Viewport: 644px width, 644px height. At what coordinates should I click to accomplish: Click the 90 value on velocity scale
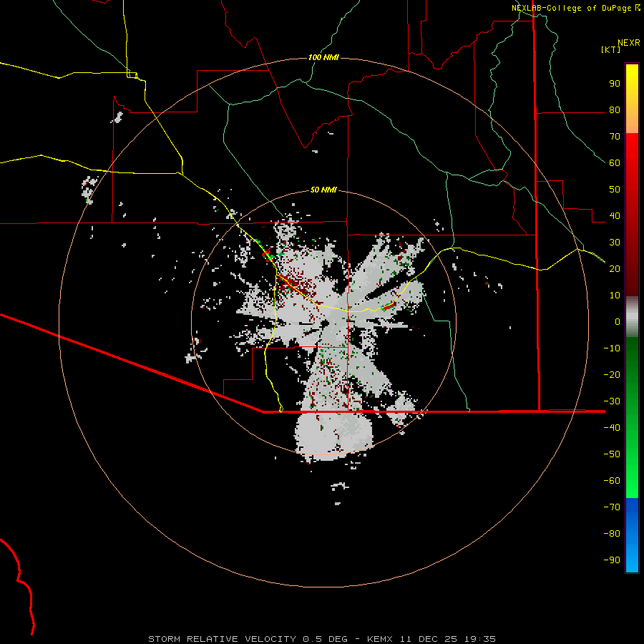(x=615, y=84)
